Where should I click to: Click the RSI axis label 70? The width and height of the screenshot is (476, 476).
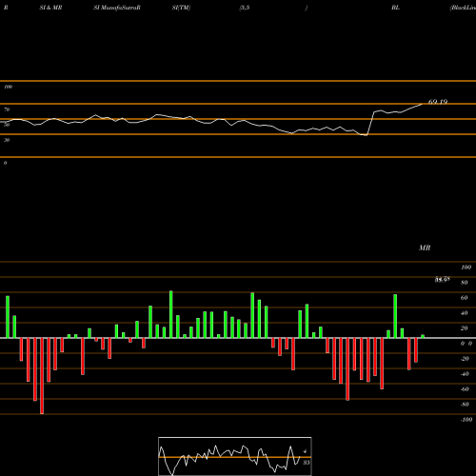[x=7, y=109]
